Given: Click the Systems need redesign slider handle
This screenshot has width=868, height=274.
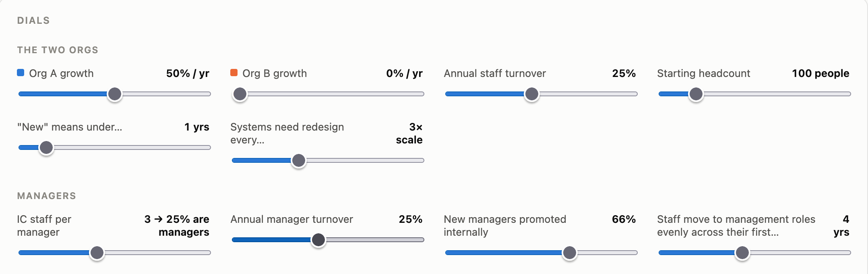Looking at the screenshot, I should point(299,160).
